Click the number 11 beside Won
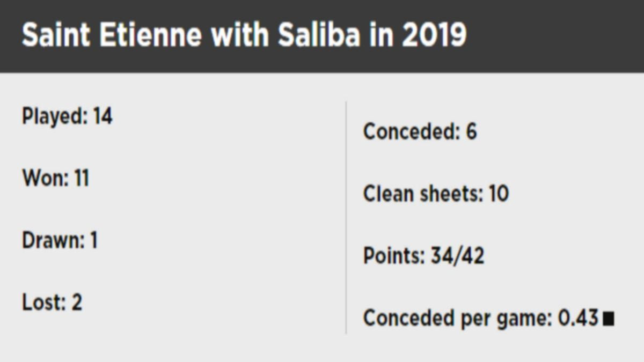Image resolution: width=644 pixels, height=362 pixels. click(81, 178)
